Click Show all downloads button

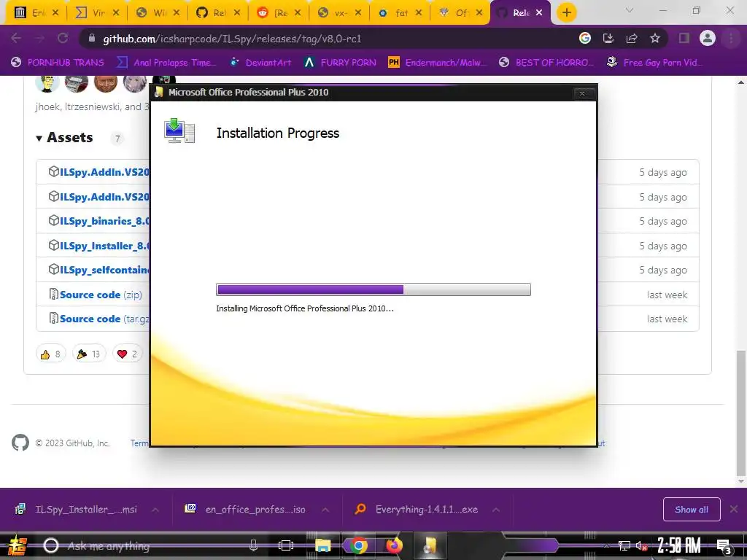click(692, 510)
